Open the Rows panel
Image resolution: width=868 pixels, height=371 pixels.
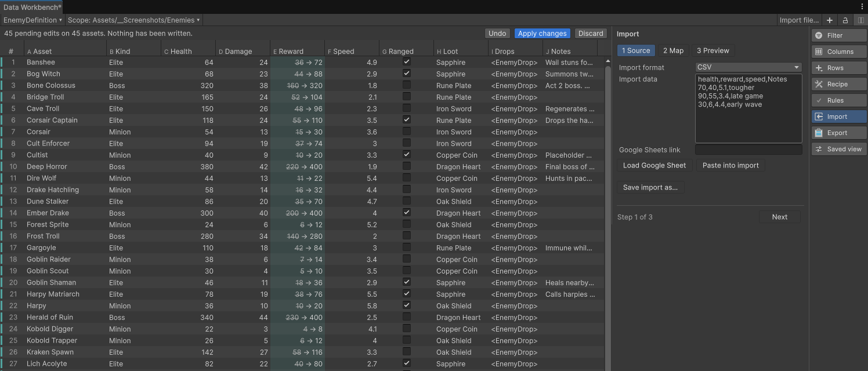[x=838, y=68]
